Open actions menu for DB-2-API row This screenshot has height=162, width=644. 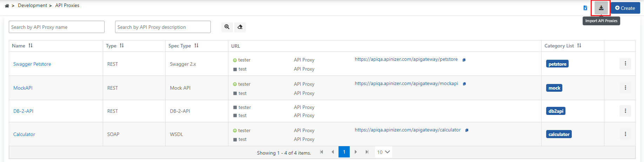tap(625, 111)
